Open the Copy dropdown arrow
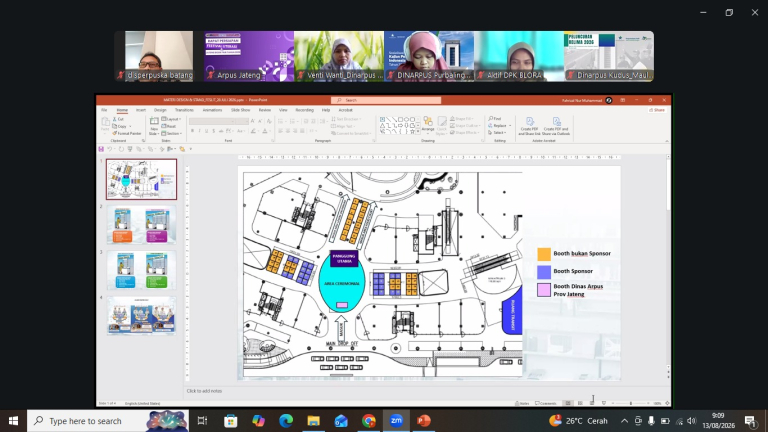Screen dimensions: 768x432 click(130, 126)
